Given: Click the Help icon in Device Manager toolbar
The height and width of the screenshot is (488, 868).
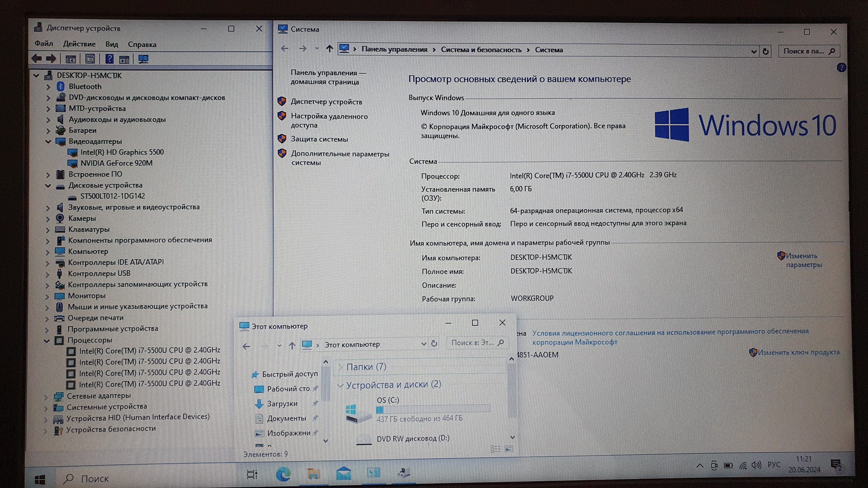Looking at the screenshot, I should pyautogui.click(x=109, y=59).
